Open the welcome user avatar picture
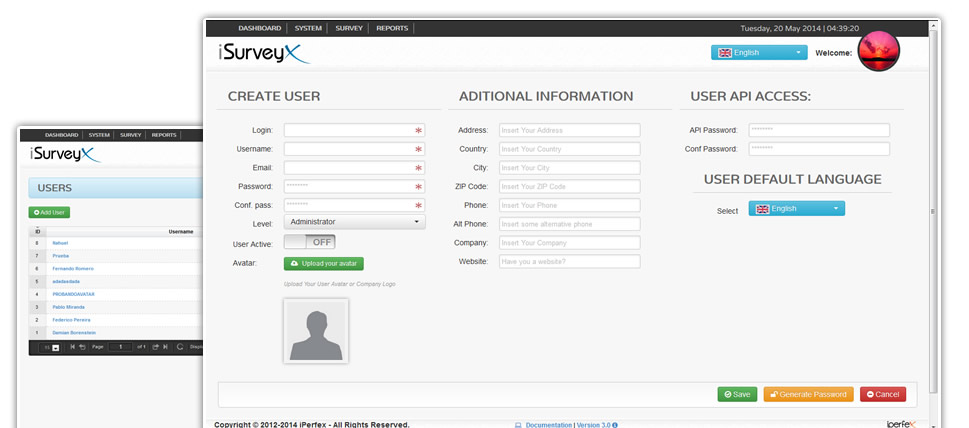 click(879, 49)
